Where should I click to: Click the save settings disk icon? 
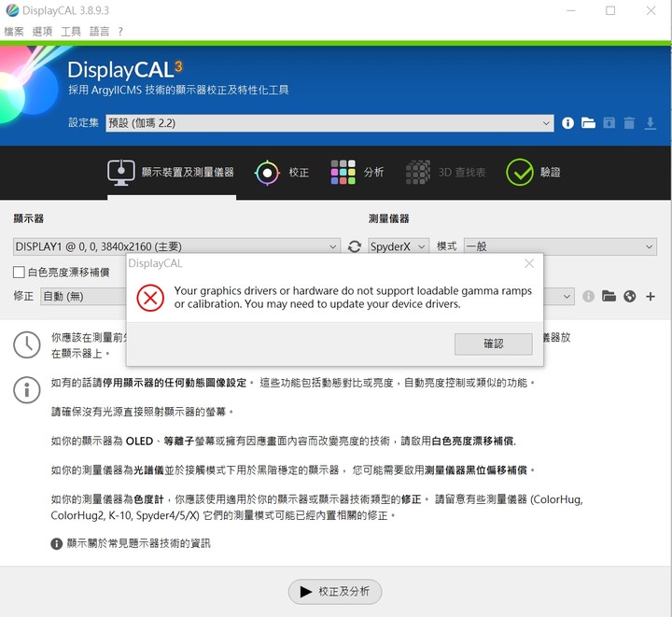tap(609, 123)
